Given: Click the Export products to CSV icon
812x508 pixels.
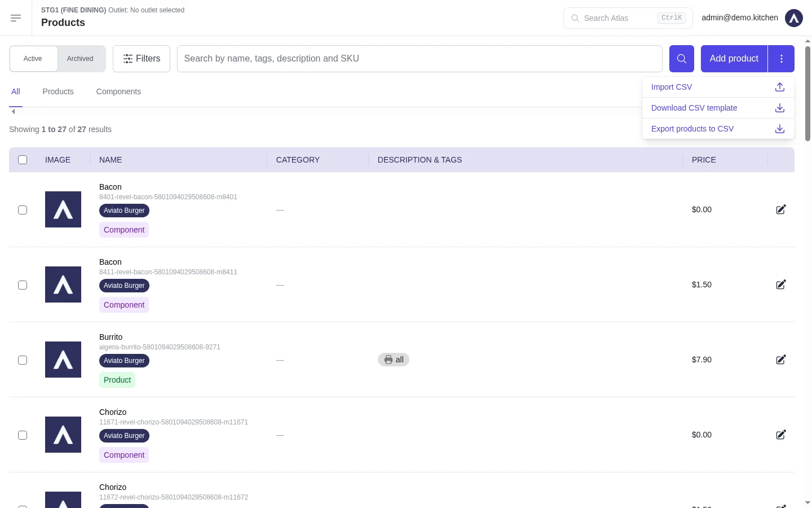Looking at the screenshot, I should [x=779, y=129].
